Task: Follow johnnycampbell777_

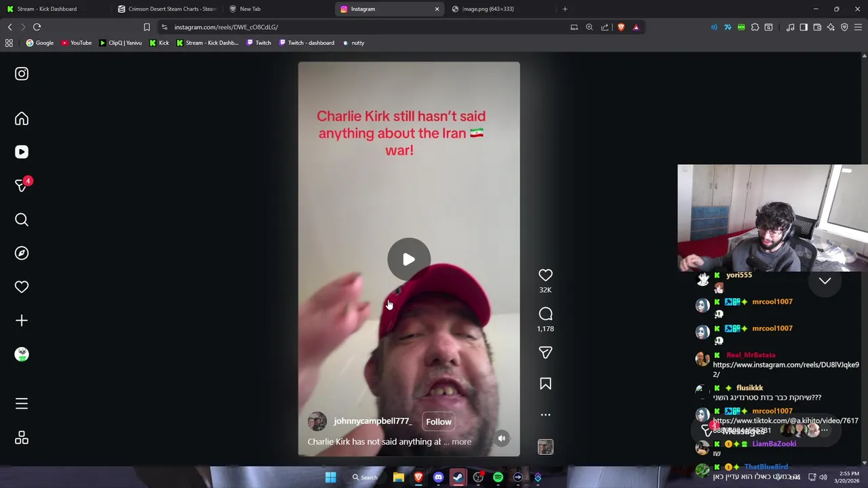Action: pos(439,422)
